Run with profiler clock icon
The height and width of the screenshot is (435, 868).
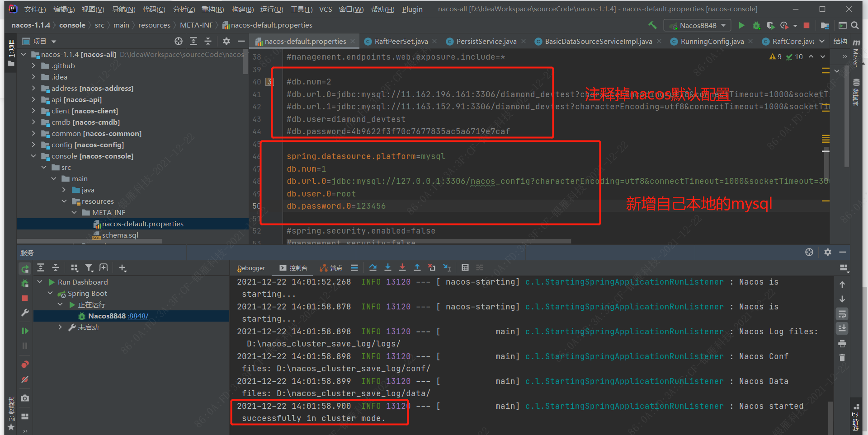click(784, 25)
